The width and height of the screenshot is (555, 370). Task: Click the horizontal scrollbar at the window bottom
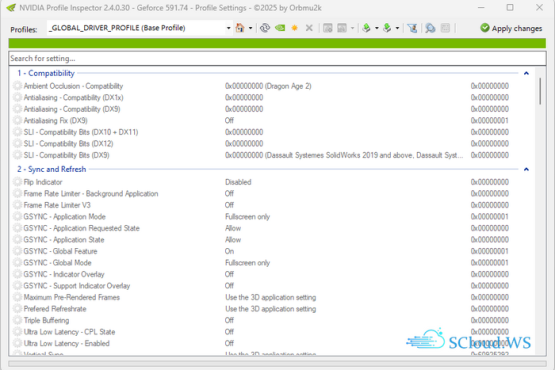[277, 364]
